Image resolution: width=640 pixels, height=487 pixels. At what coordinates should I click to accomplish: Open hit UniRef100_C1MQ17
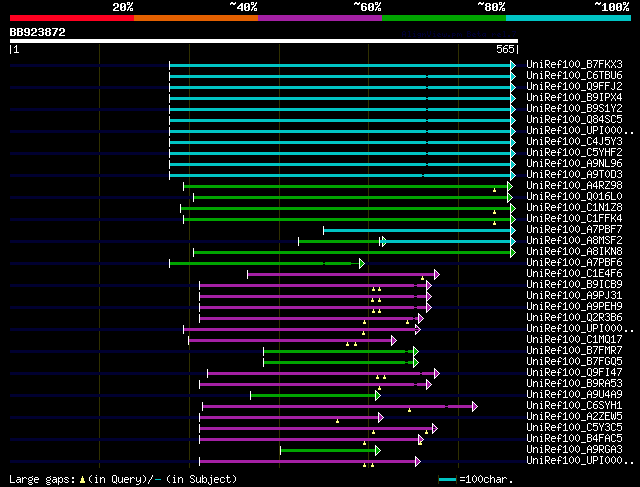(574, 340)
